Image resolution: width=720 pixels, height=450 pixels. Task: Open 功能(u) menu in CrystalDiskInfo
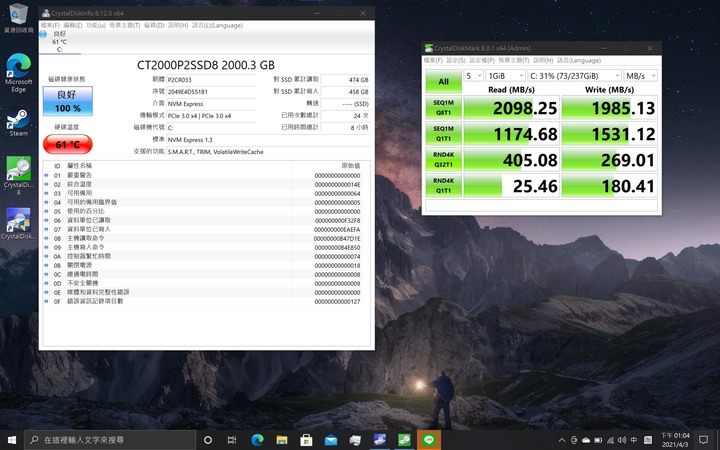click(96, 25)
